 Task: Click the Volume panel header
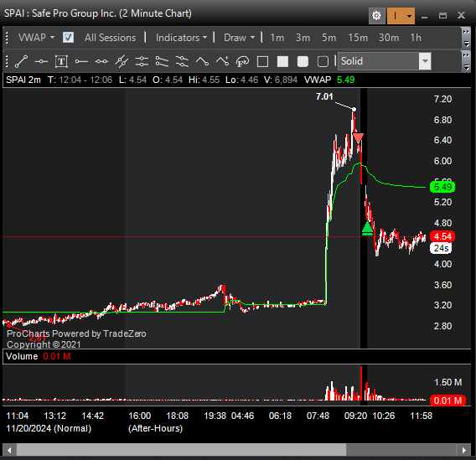(237, 356)
